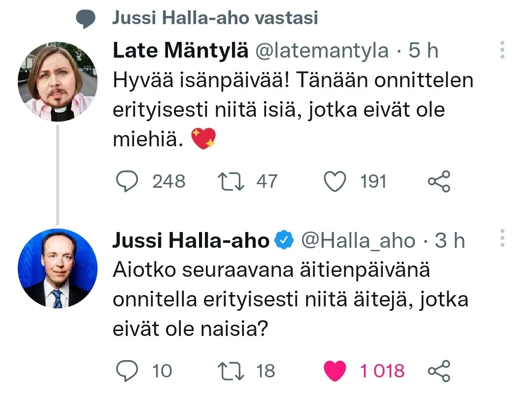Click the Jussi Halla-aho display name
Viewport: 532px width, 400px height.
[191, 240]
